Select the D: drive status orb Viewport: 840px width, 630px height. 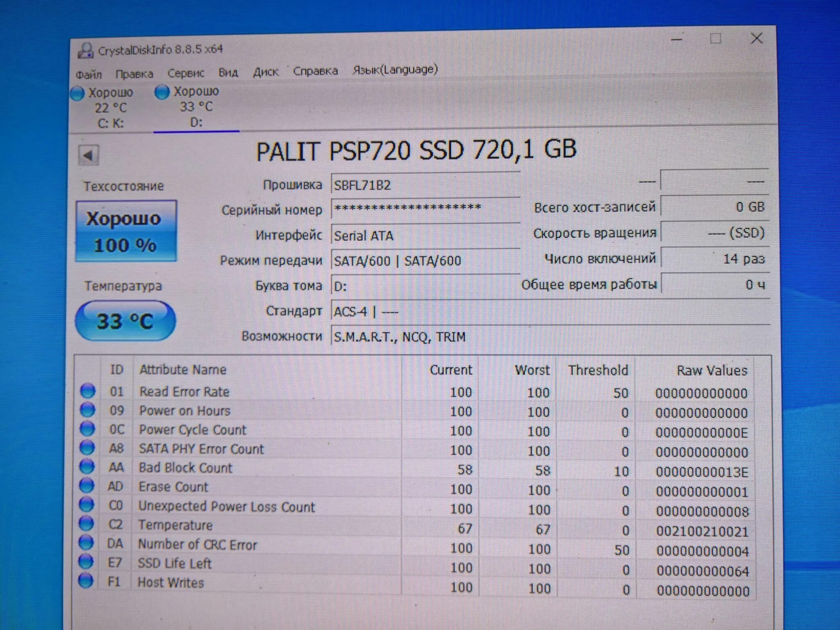[162, 92]
